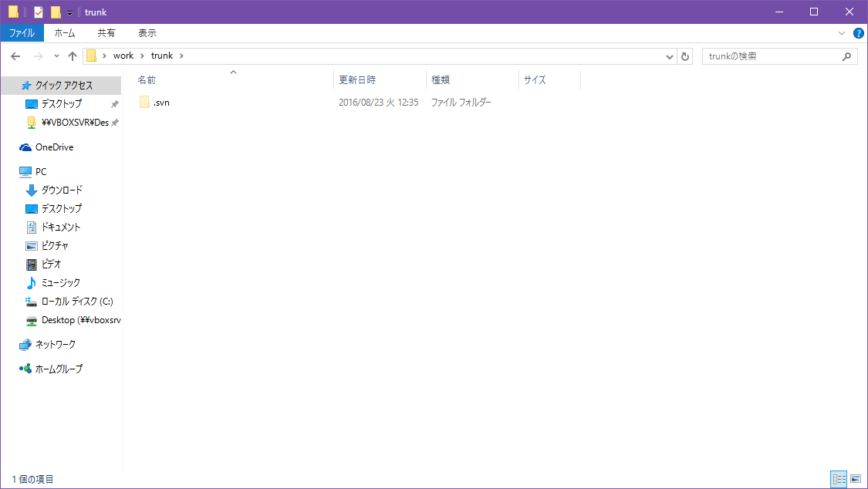The width and height of the screenshot is (868, 489).
Task: Open the 表示 ribbon tab
Action: pos(147,33)
